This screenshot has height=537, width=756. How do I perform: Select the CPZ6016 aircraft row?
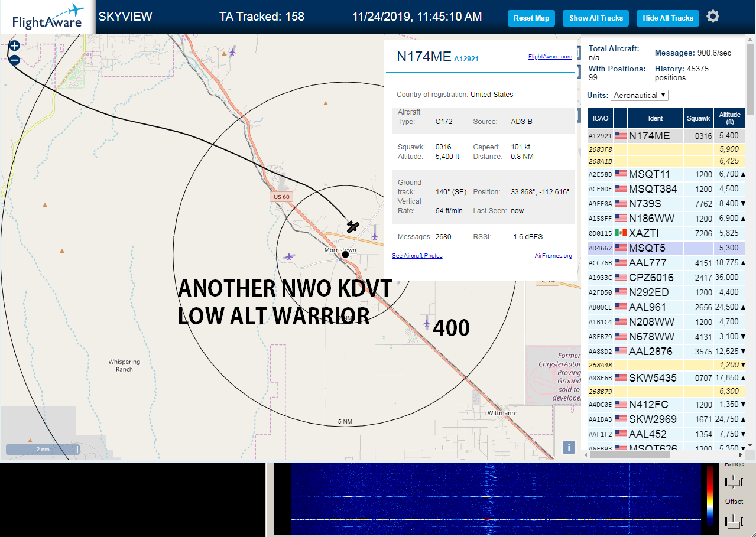pyautogui.click(x=667, y=278)
